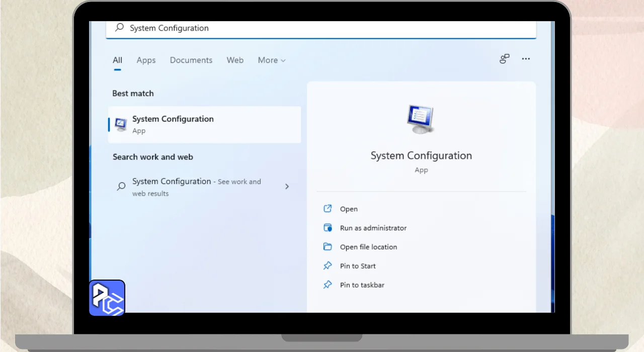Click the magnifier icon in search box
The image size is (644, 352).
tap(119, 28)
